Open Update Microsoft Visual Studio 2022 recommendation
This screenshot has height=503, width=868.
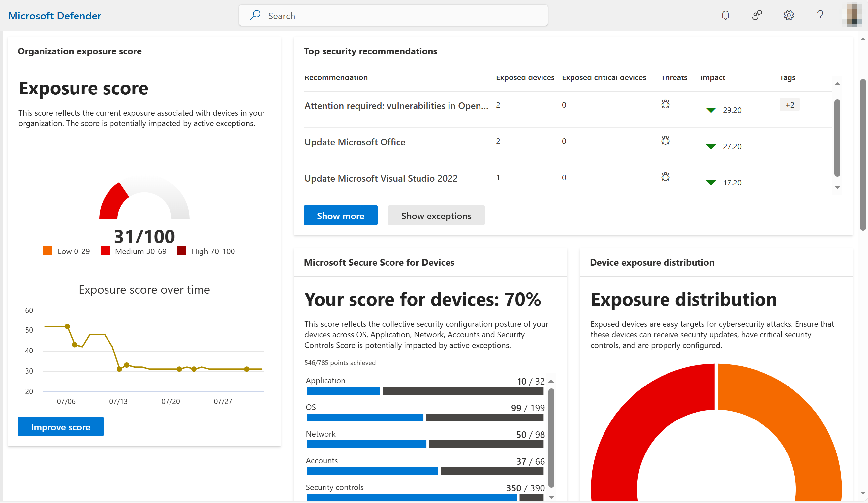pos(381,178)
